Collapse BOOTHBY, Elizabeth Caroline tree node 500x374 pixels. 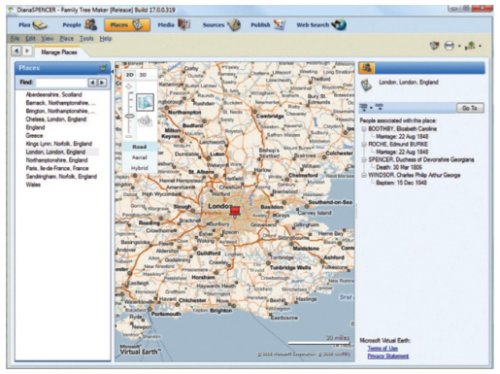click(364, 129)
